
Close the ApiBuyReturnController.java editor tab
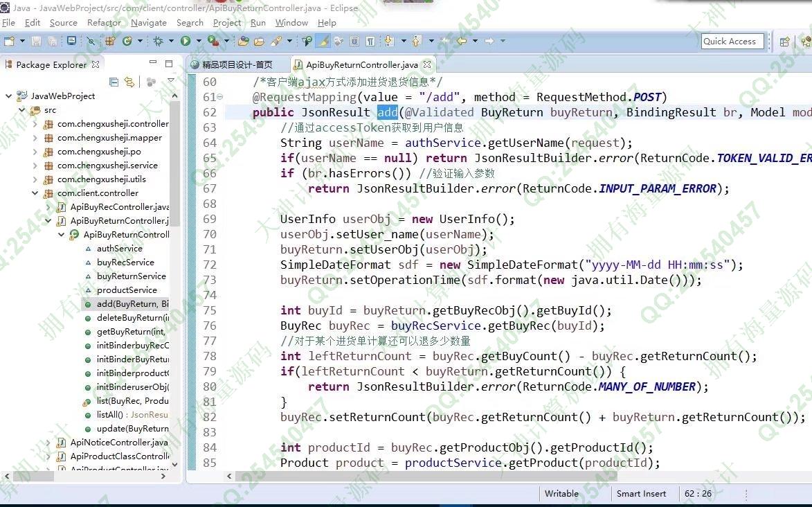click(426, 64)
